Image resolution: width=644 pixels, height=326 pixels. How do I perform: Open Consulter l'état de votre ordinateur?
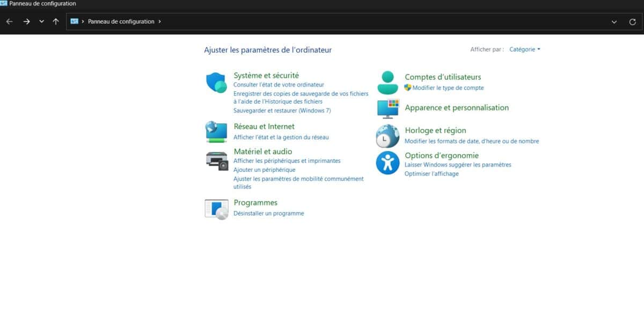[x=279, y=85]
